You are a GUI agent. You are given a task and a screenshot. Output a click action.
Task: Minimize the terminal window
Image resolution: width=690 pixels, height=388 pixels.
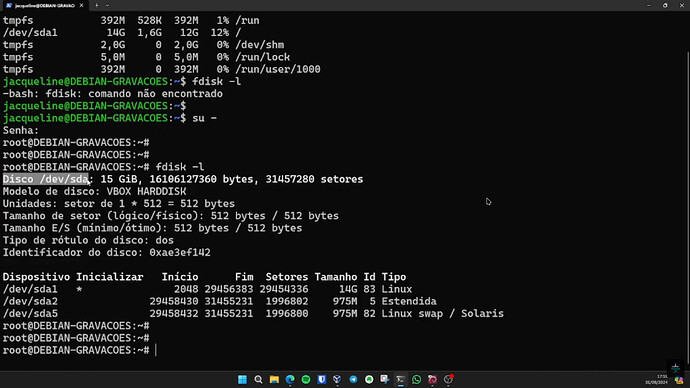pos(649,5)
